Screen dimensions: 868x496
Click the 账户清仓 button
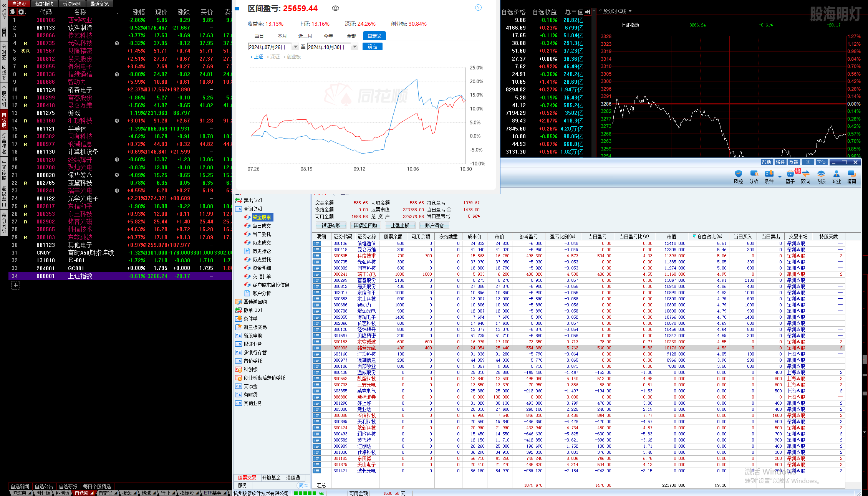point(434,225)
